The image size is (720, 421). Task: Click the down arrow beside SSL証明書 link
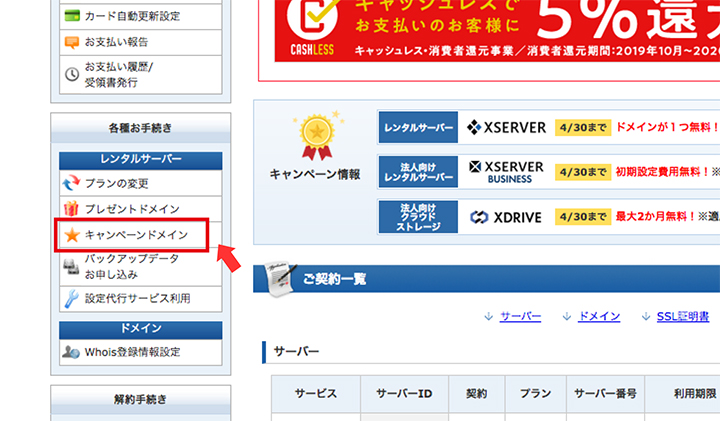point(646,316)
